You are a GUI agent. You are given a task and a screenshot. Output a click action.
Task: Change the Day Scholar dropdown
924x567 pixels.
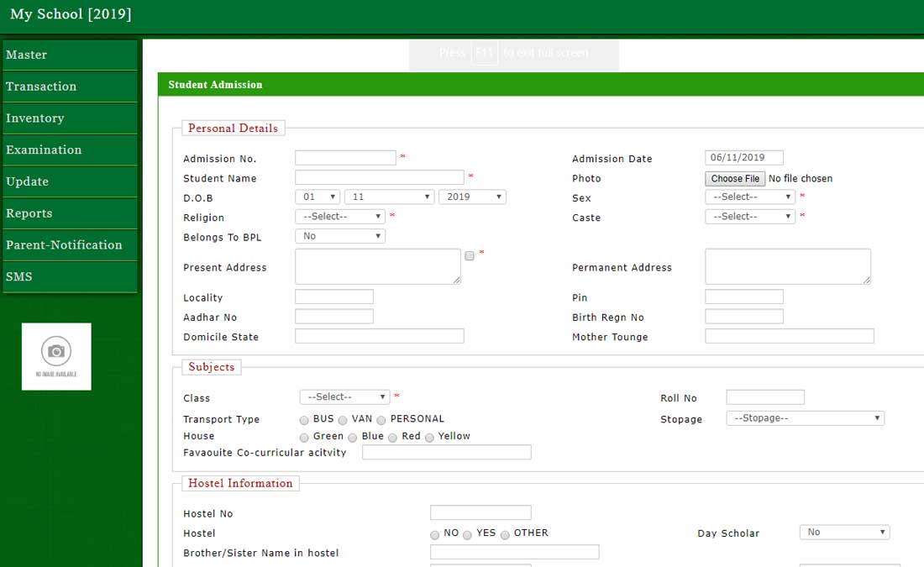(x=844, y=531)
